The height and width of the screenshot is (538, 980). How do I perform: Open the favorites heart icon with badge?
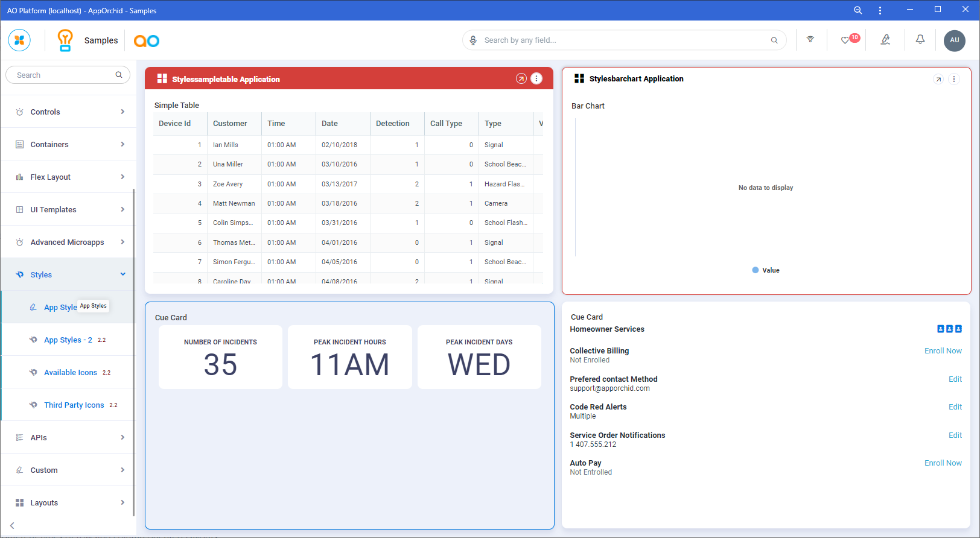(845, 40)
